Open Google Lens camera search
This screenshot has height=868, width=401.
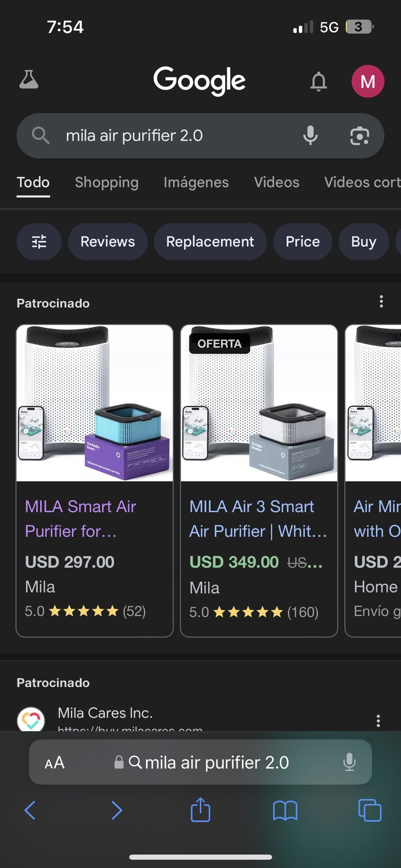359,136
